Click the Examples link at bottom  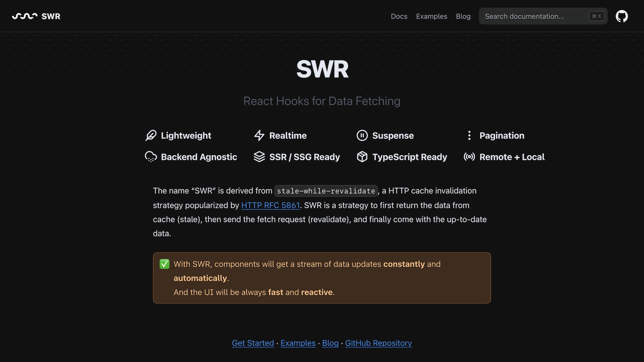click(298, 343)
